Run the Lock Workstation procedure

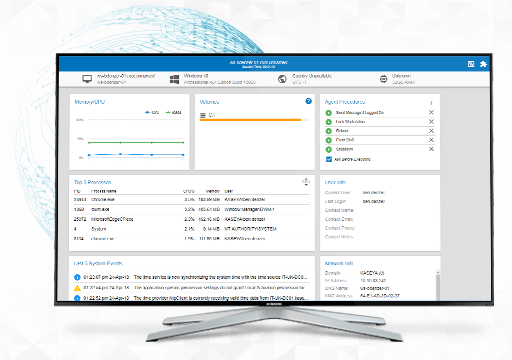328,122
